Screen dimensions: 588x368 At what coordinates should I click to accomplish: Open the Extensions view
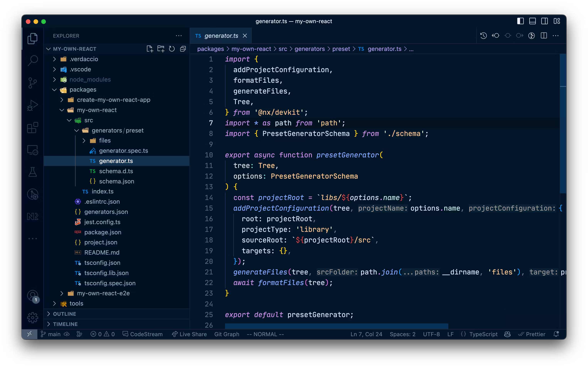(x=33, y=127)
